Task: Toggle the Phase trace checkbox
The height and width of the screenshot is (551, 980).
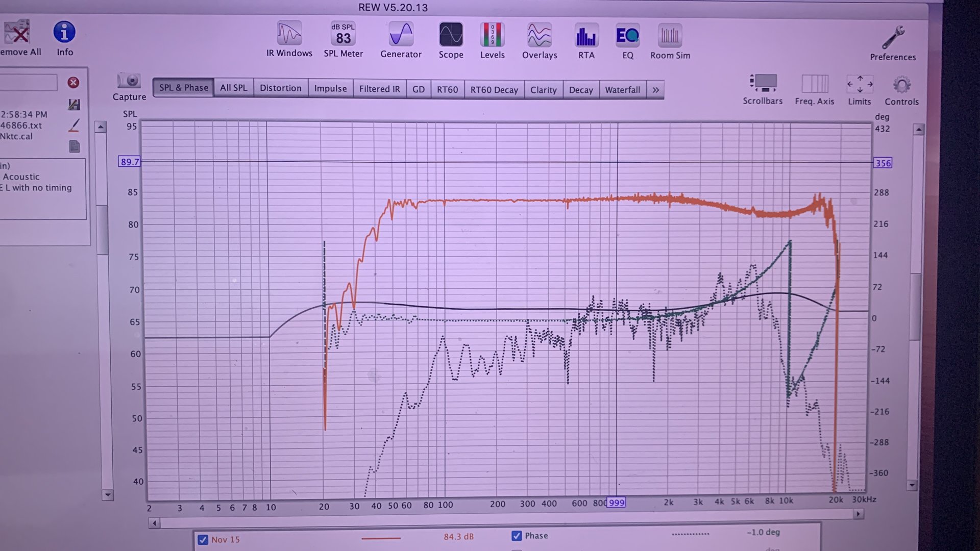Action: coord(517,536)
